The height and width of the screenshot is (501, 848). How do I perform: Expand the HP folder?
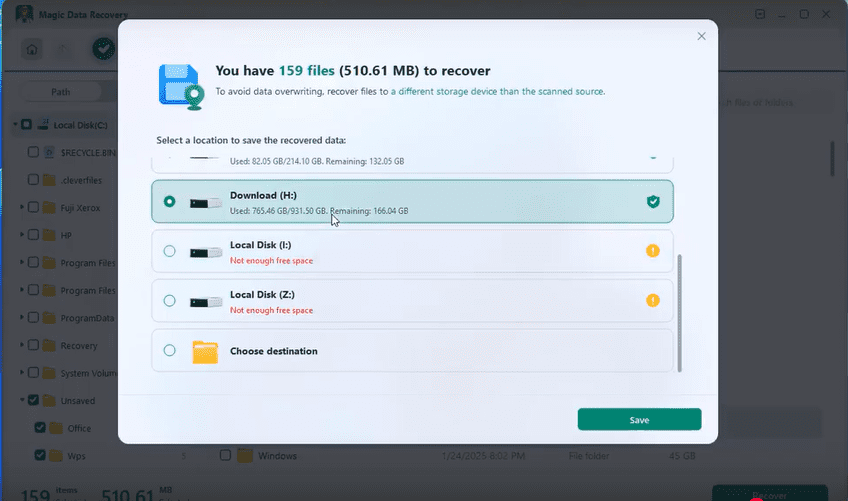(x=22, y=235)
